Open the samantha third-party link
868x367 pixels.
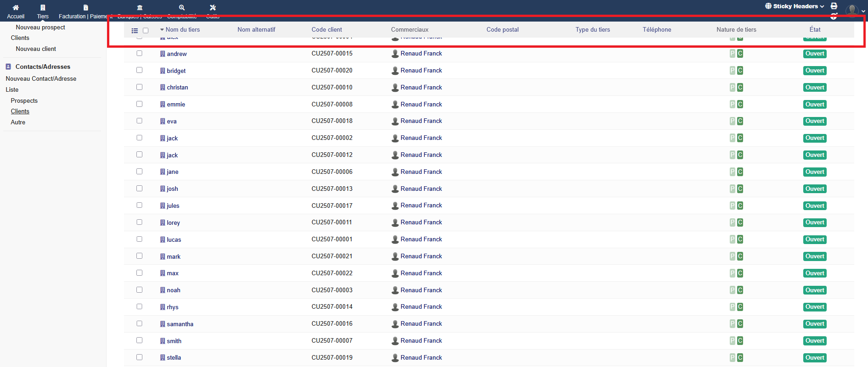pyautogui.click(x=180, y=324)
